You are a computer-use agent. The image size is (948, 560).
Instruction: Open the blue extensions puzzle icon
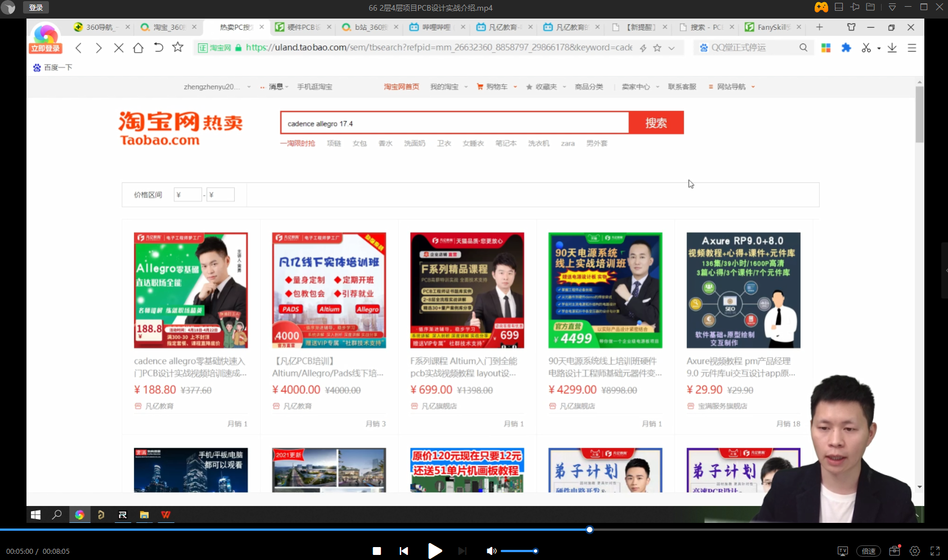click(846, 48)
